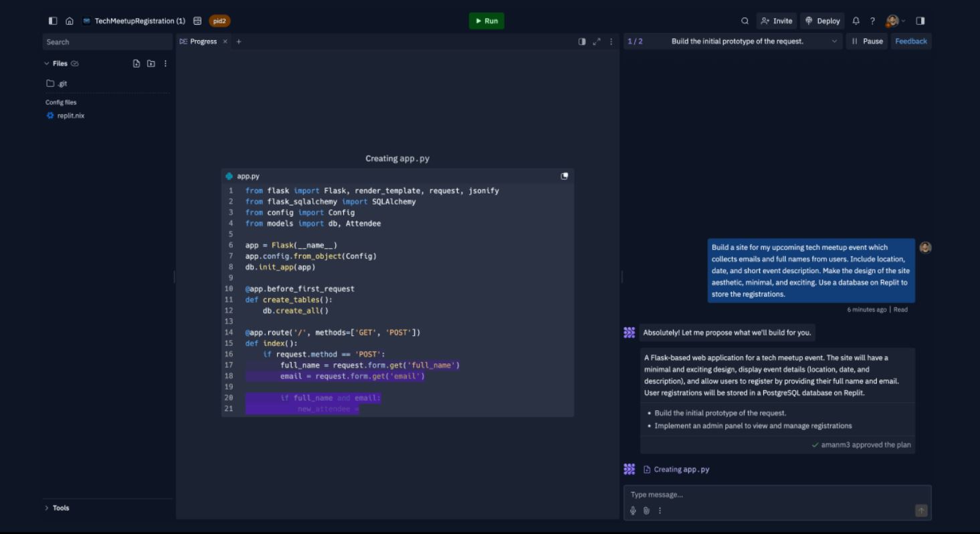Open notifications bell icon
980x534 pixels.
coord(856,21)
